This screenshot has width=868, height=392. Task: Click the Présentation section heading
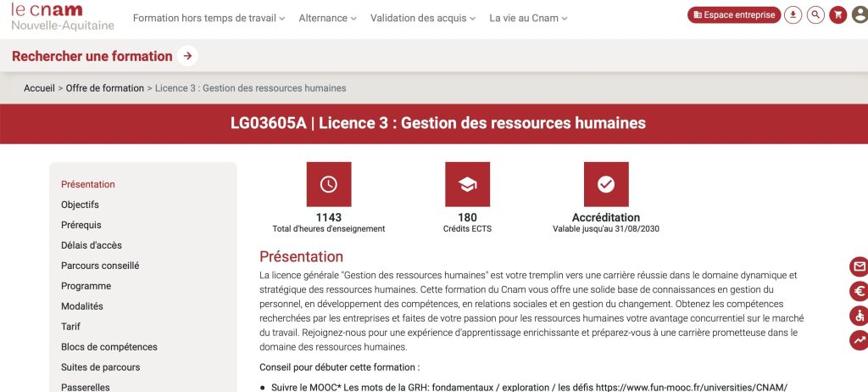point(301,257)
